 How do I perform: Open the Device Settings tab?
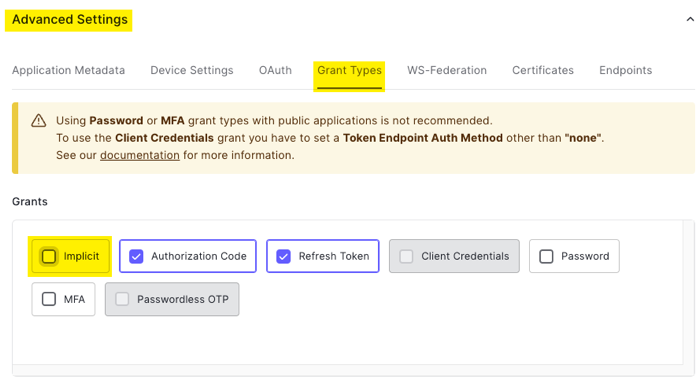pos(192,70)
